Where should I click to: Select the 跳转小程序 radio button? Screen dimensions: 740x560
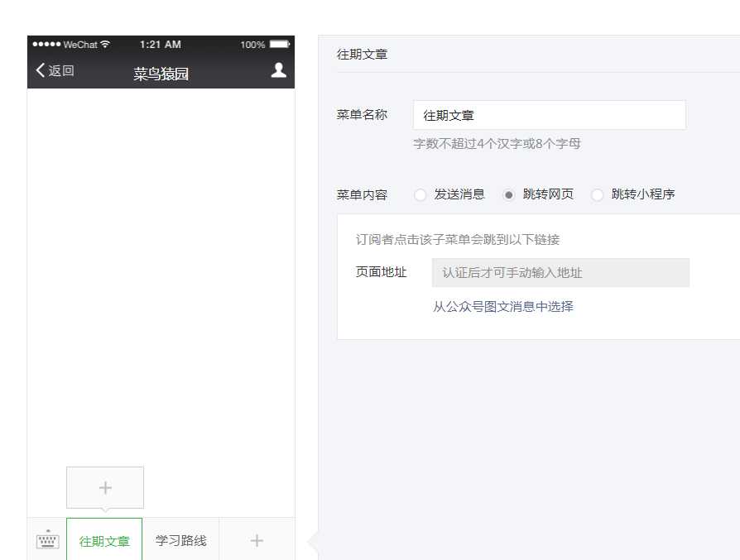tap(598, 194)
